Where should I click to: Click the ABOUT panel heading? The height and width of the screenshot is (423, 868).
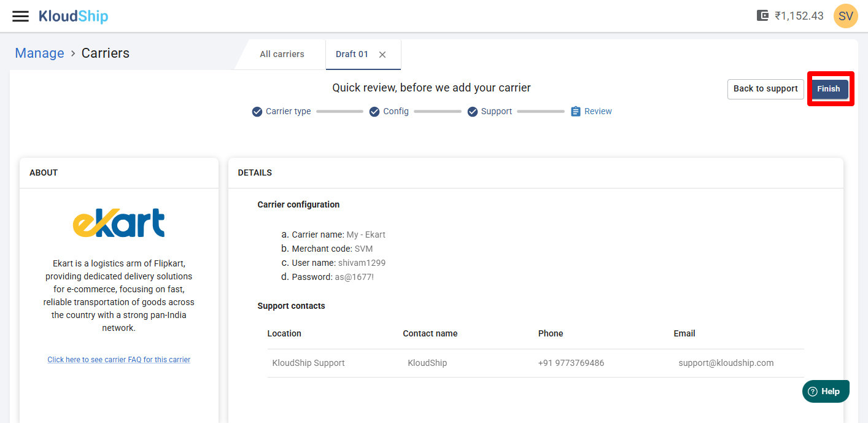44,173
